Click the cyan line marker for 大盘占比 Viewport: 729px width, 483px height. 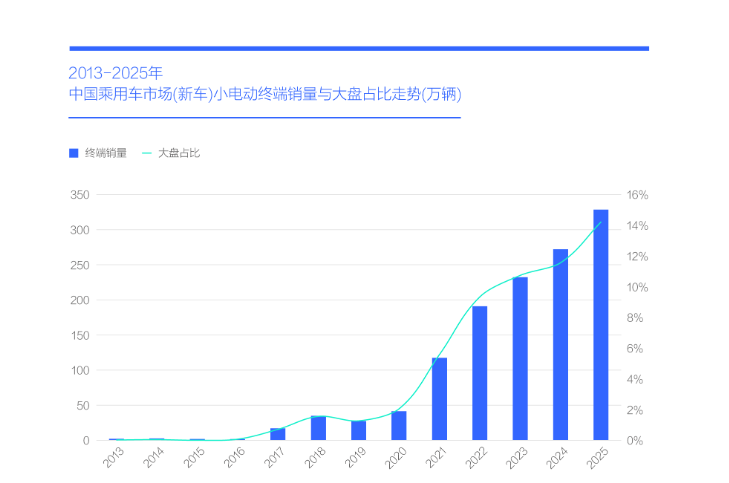click(147, 153)
